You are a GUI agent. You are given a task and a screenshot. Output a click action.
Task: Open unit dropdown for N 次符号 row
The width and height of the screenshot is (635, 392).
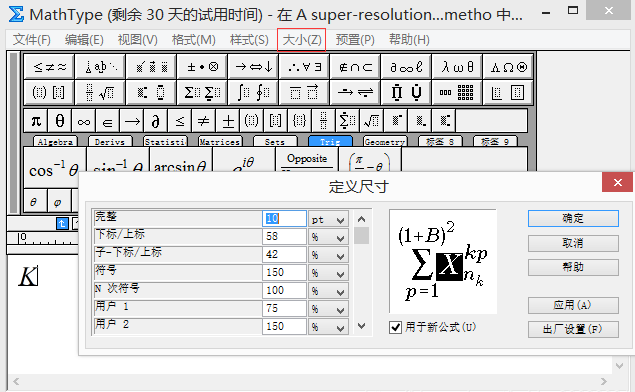(x=328, y=291)
